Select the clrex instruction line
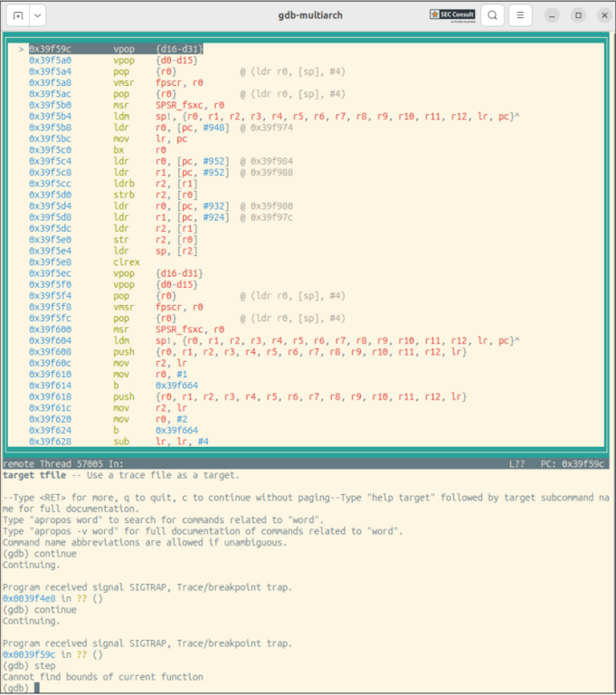Viewport: 616px width, 695px height. point(127,262)
